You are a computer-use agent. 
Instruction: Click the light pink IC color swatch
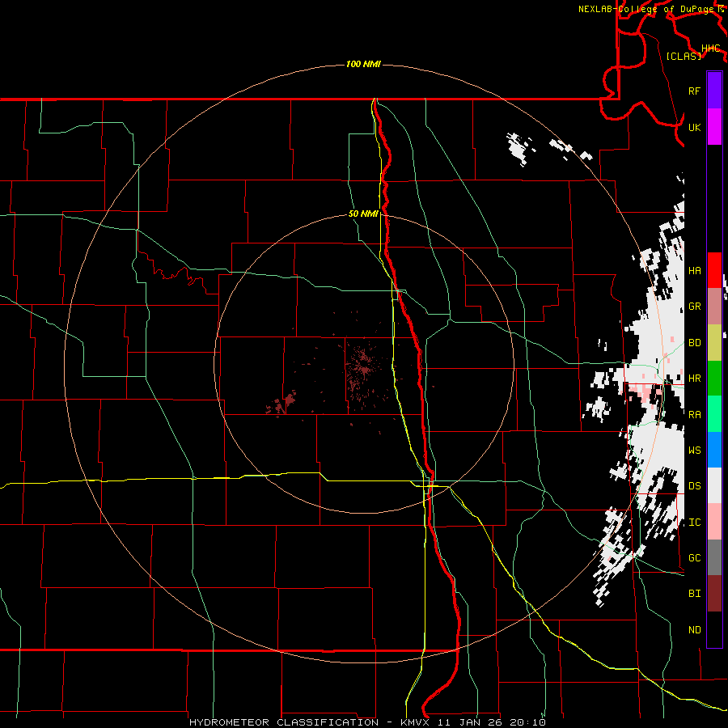point(714,522)
